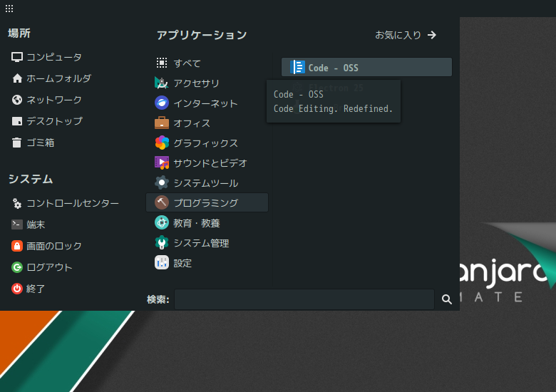The image size is (556, 392).
Task: Choose ログアウト log out
Action: 42,267
